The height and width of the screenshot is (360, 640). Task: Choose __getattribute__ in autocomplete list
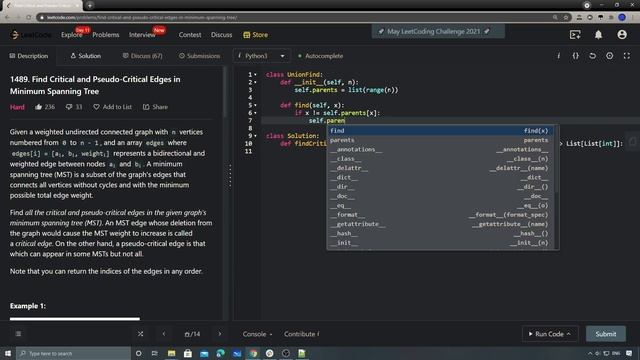click(440, 224)
